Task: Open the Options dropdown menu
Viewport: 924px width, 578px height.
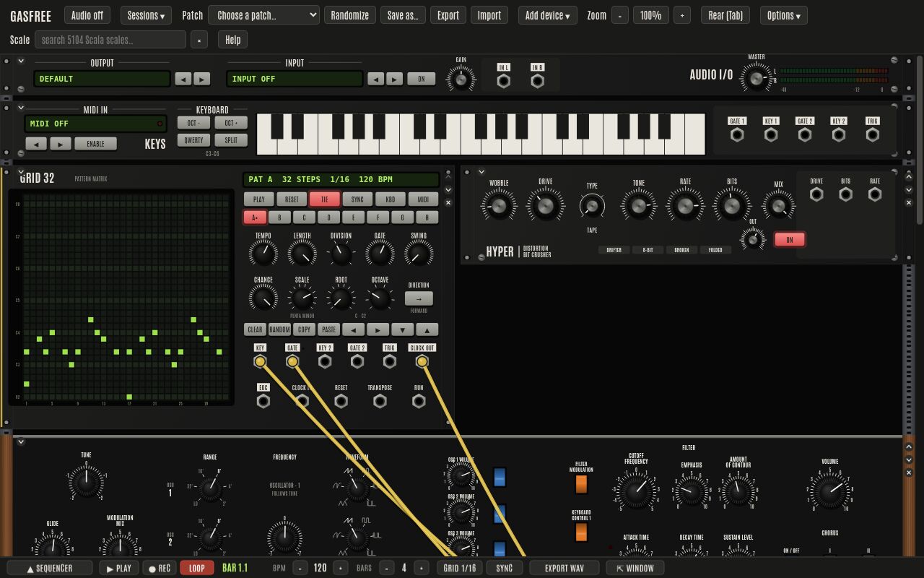Action: point(783,15)
